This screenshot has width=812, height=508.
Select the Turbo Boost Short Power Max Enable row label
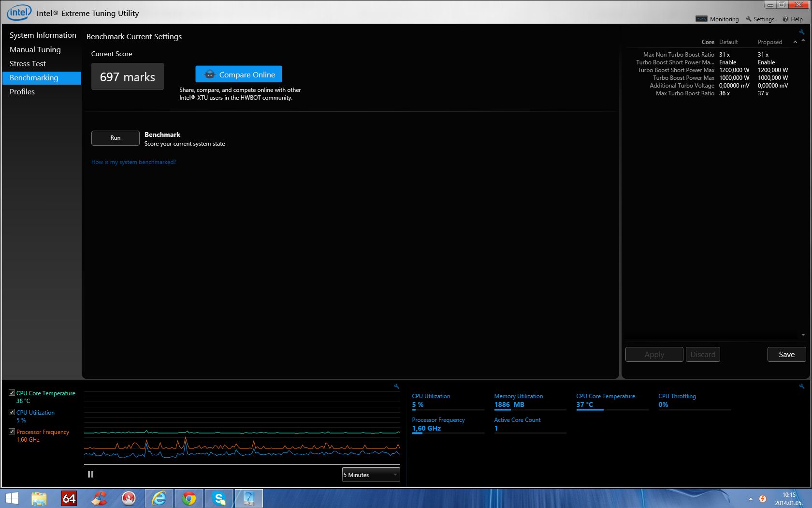675,62
